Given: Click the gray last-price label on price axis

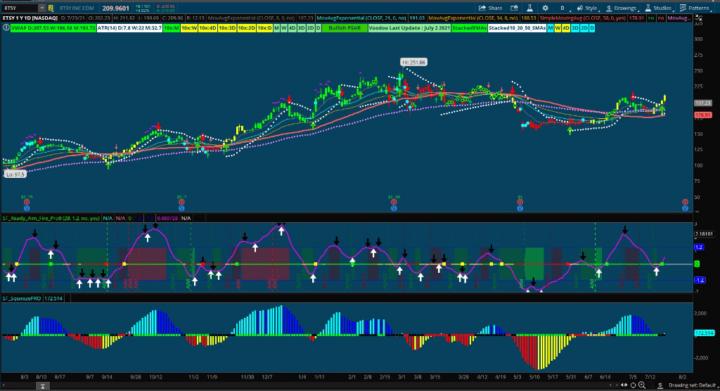Looking at the screenshot, I should pyautogui.click(x=703, y=103).
